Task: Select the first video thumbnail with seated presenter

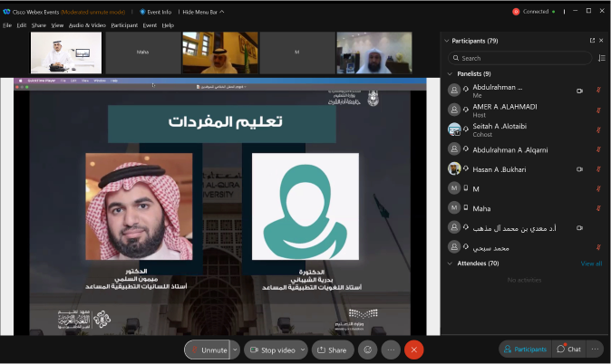Action: point(66,53)
